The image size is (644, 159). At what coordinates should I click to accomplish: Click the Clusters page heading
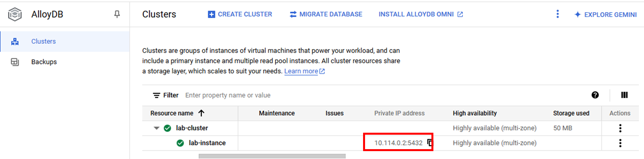(159, 14)
